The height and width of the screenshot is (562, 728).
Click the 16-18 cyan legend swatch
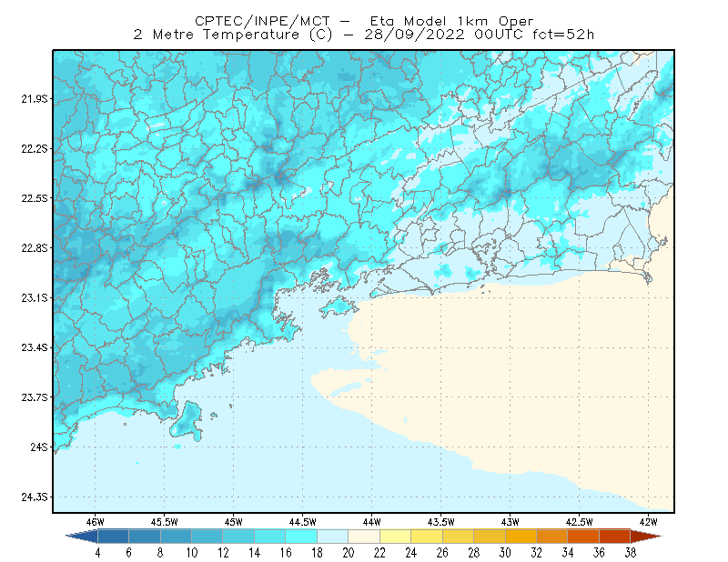click(x=301, y=537)
